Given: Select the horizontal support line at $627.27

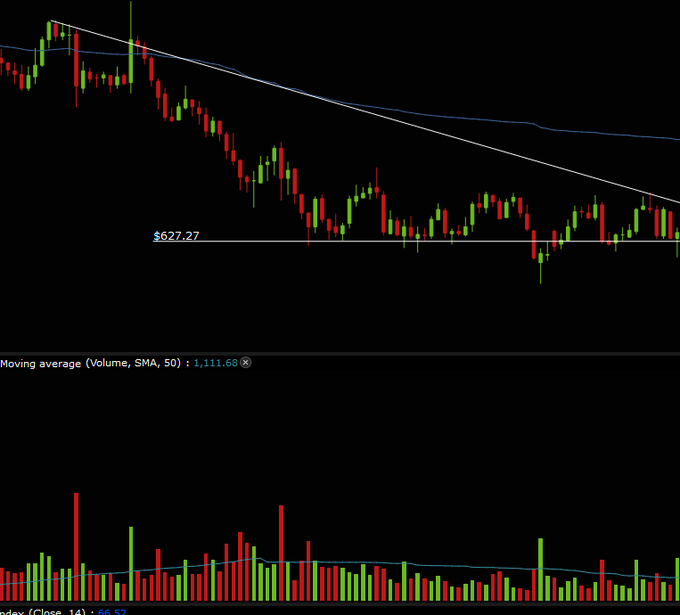Looking at the screenshot, I should click(416, 241).
